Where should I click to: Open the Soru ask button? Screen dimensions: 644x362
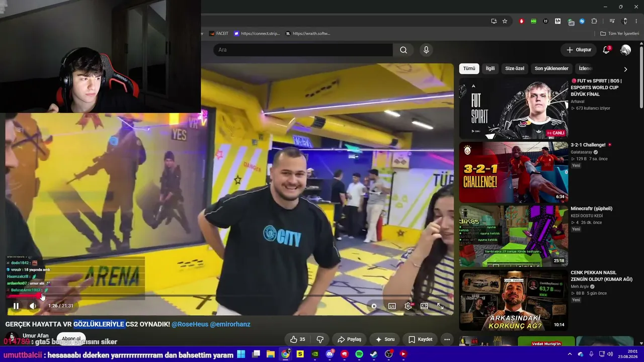385,339
